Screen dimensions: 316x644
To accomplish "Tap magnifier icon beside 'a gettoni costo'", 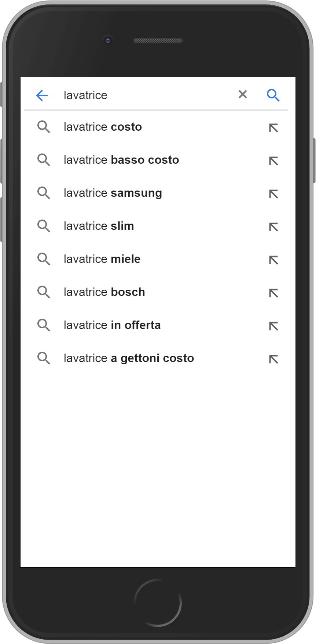I will click(x=44, y=358).
